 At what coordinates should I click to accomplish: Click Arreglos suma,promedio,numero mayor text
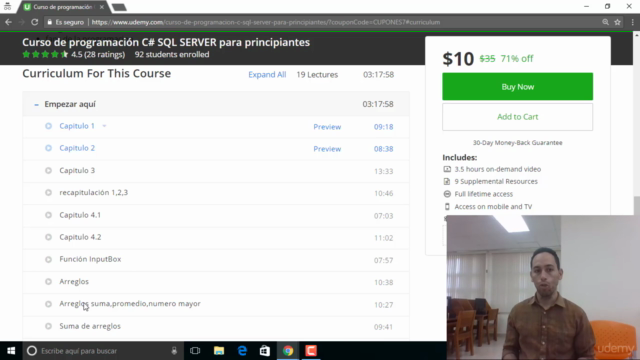(130, 304)
